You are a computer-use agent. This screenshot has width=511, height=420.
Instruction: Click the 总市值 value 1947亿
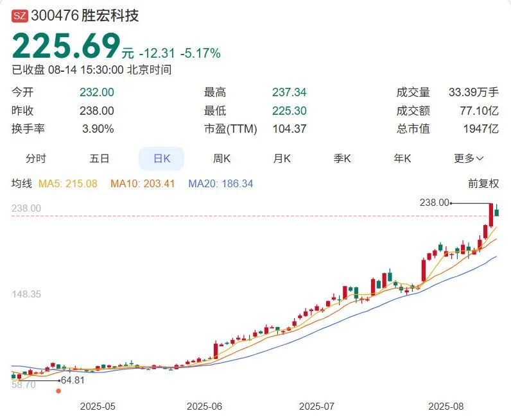481,129
